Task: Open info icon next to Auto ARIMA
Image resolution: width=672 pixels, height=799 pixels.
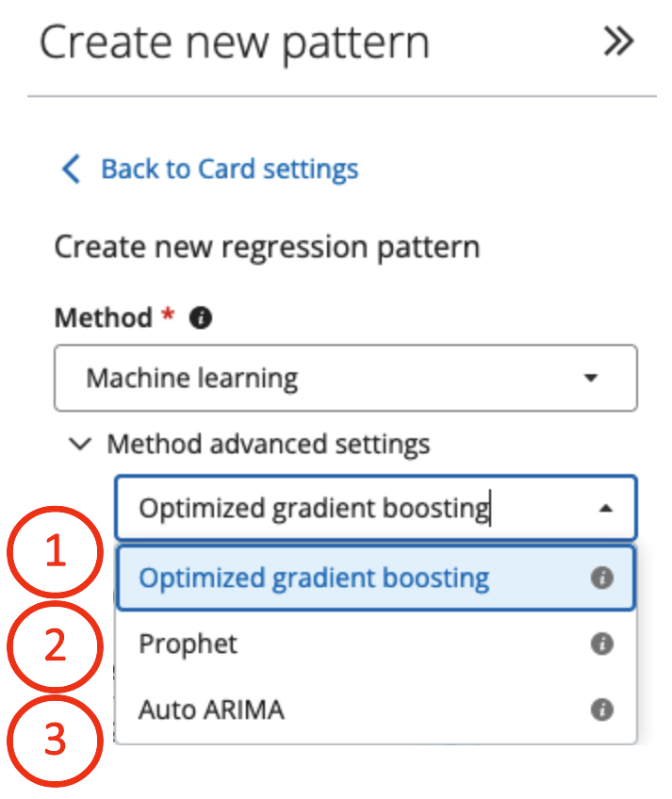Action: (601, 710)
